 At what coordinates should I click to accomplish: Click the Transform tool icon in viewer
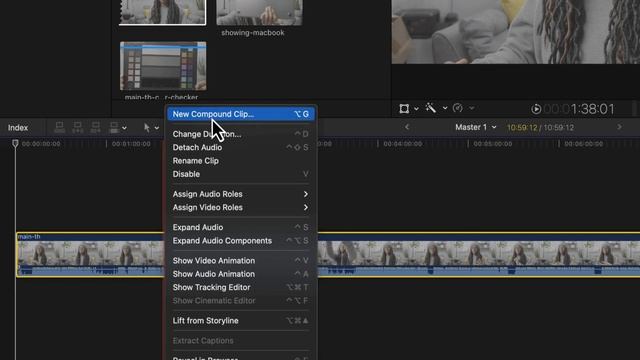click(x=404, y=109)
